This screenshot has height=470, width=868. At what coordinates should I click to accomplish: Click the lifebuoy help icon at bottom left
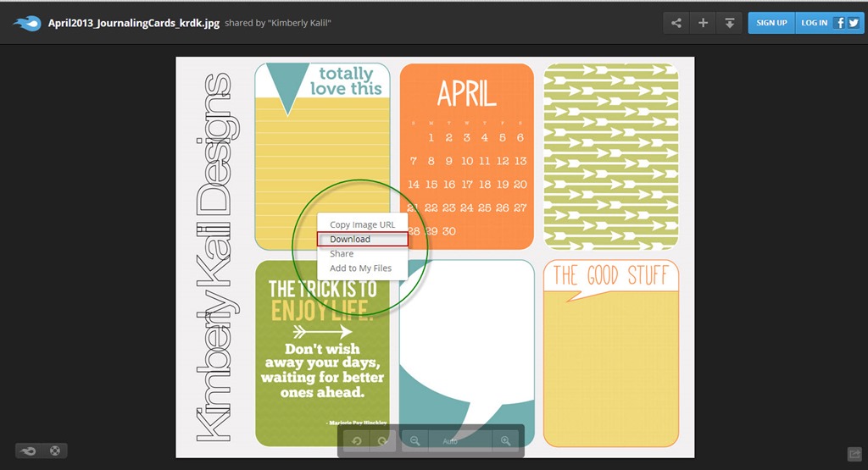55,451
